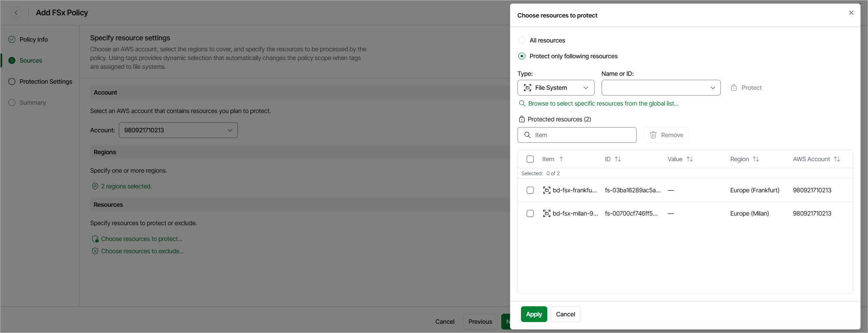Click the lock icon next to Protect
The height and width of the screenshot is (333, 868).
click(734, 88)
